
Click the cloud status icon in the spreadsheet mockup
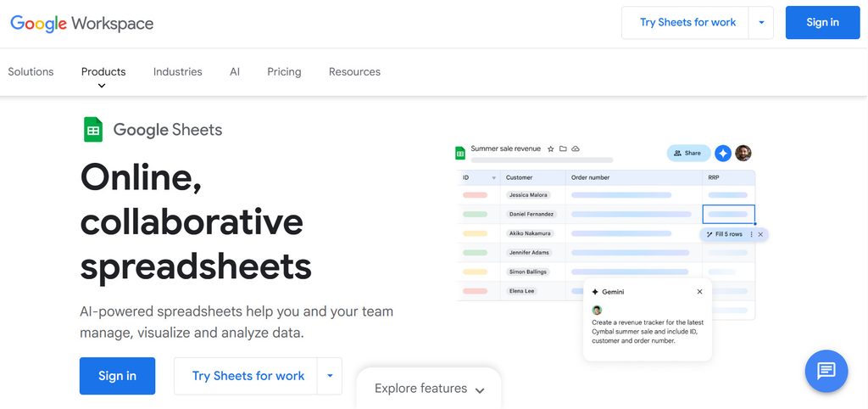576,148
